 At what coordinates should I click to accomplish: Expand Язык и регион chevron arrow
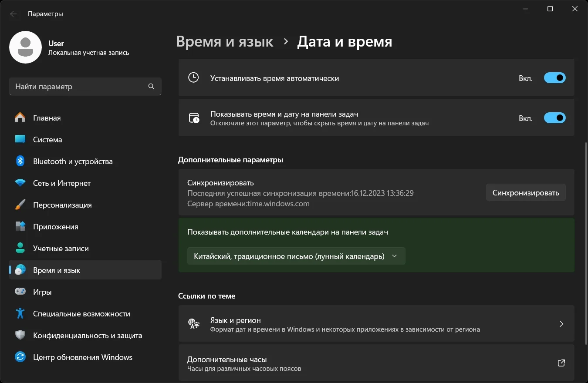561,324
